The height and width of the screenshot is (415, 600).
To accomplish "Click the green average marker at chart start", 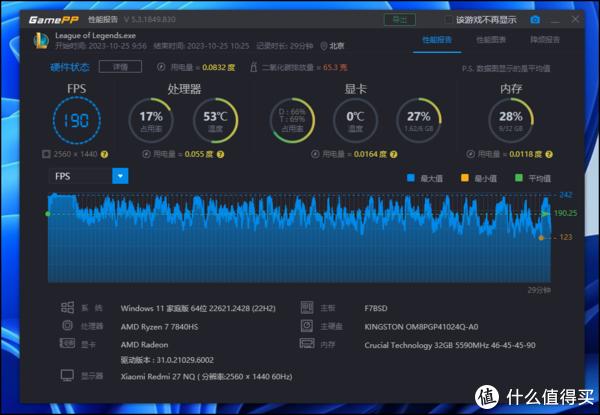I will (x=48, y=214).
